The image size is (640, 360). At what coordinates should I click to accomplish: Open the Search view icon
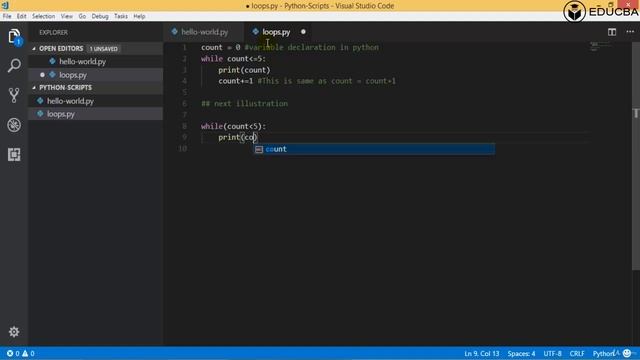14,65
